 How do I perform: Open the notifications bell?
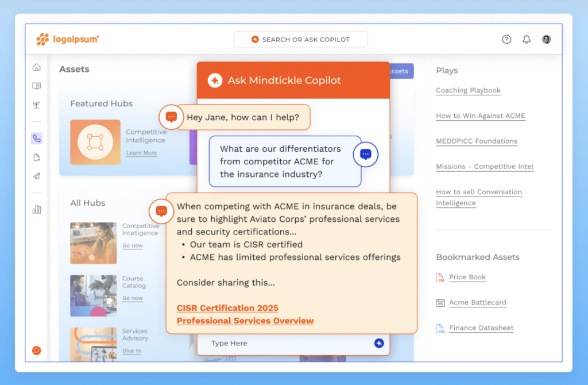(527, 39)
